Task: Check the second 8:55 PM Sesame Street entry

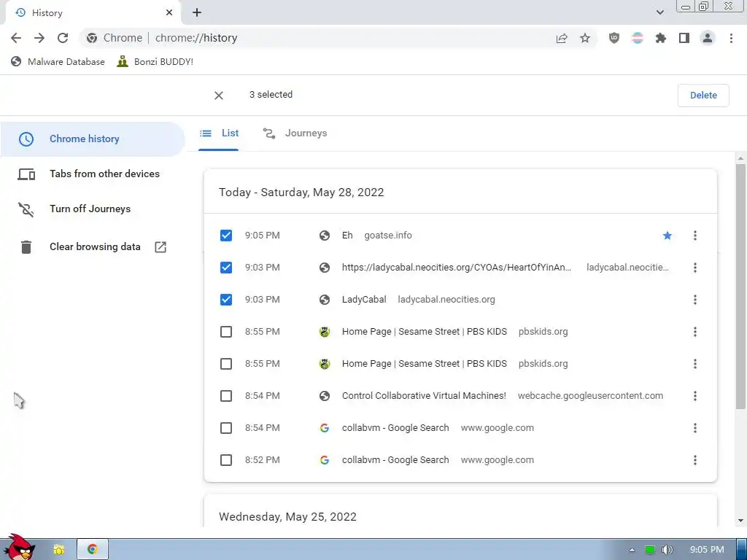Action: (x=226, y=364)
